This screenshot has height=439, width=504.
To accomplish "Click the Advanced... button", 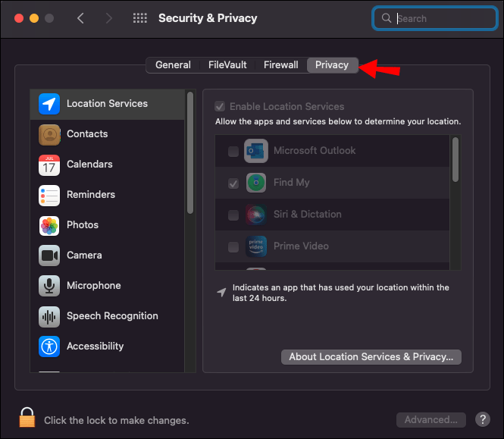I will [430, 420].
